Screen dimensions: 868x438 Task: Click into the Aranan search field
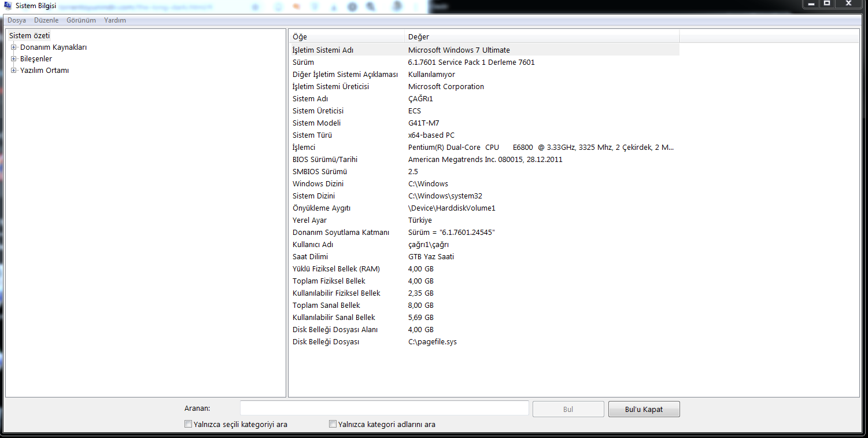(x=385, y=408)
